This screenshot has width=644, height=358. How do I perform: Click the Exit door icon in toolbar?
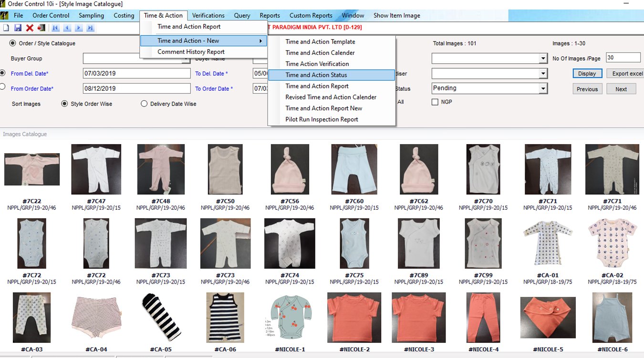41,28
